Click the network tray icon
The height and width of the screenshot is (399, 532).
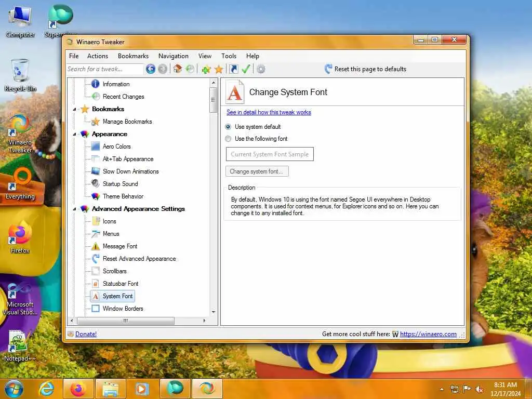point(454,389)
